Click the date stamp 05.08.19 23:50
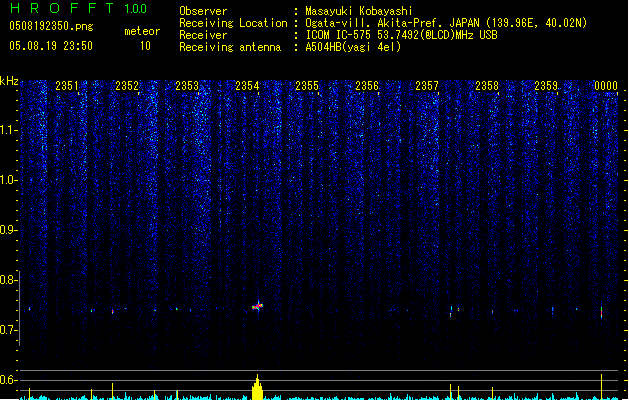The image size is (629, 400). [51, 46]
